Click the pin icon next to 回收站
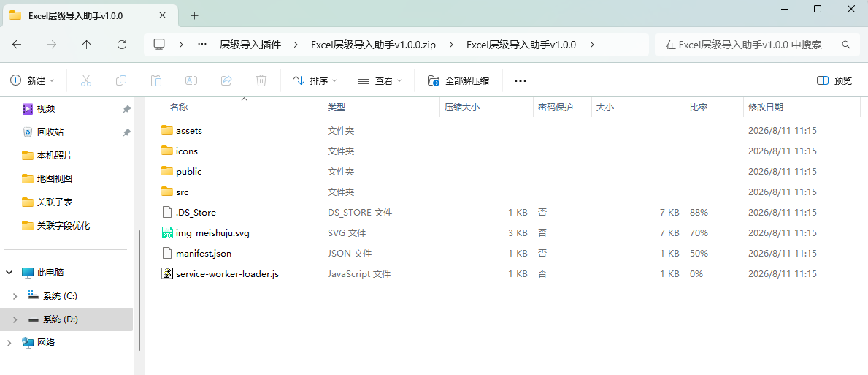The image size is (868, 375). pyautogui.click(x=127, y=132)
